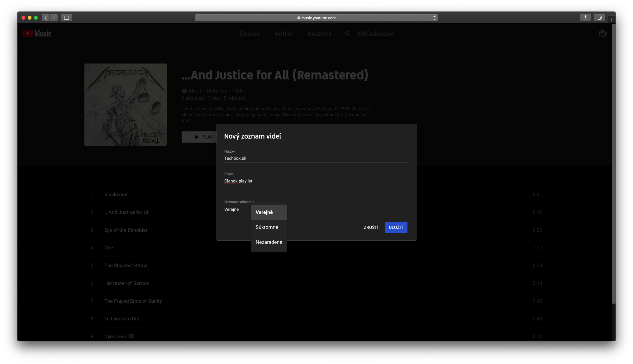Viewport: 633px width, 364px height.
Task: Click the duration 6:41 of Blackened
Action: click(537, 195)
